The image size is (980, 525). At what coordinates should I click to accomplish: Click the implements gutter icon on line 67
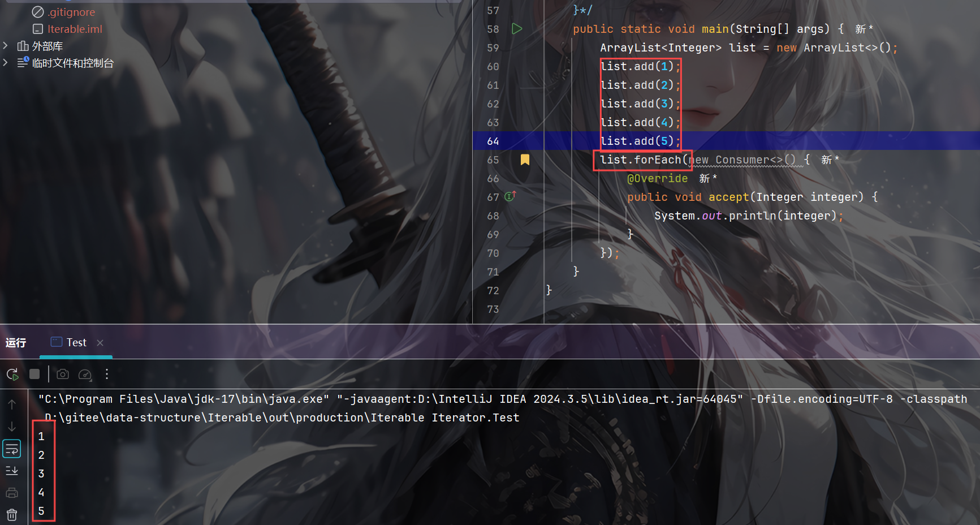coord(510,196)
